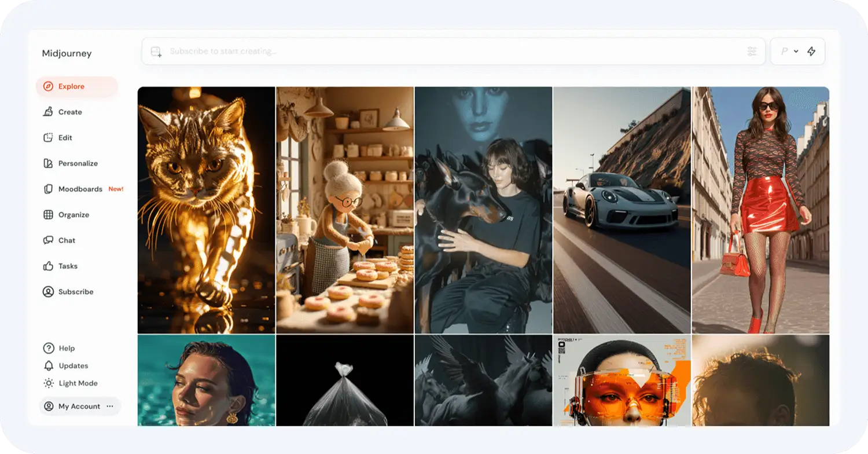The height and width of the screenshot is (454, 868).
Task: Click the New! badge next to Moodboards
Action: [116, 189]
